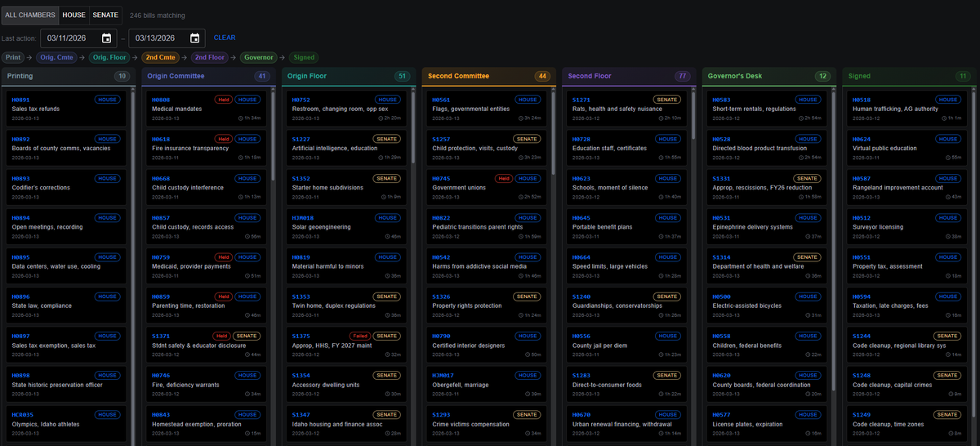Open bill H0577 License plates, expiration

tap(768, 422)
